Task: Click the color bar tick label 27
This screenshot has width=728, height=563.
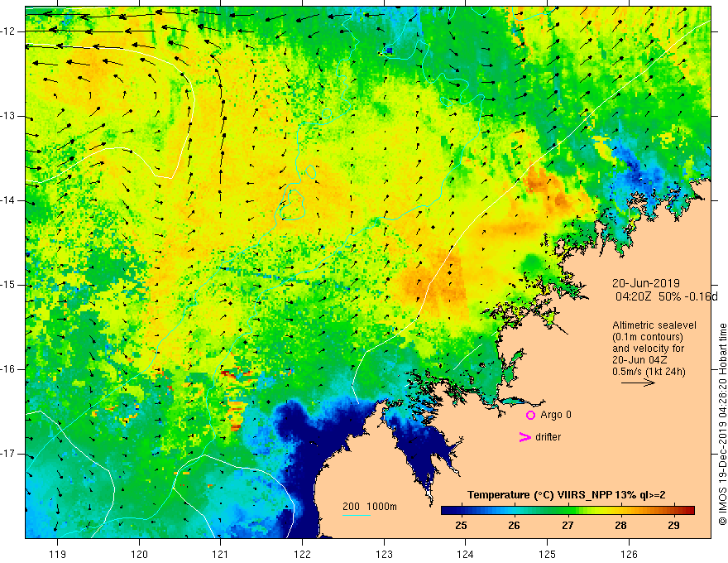Action: click(x=568, y=526)
